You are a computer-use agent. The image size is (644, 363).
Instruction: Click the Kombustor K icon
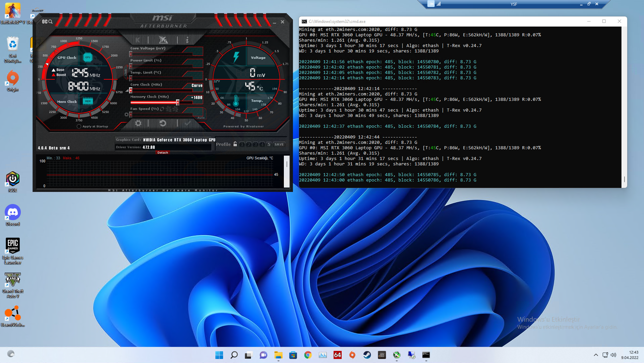(138, 40)
